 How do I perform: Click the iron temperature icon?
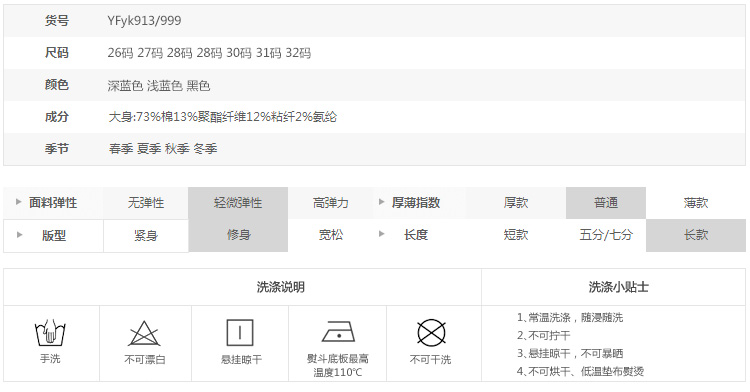click(338, 331)
